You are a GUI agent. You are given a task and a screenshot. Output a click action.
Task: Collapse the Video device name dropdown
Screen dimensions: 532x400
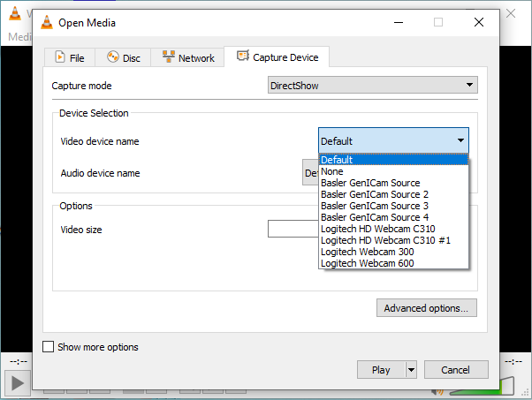coord(393,140)
